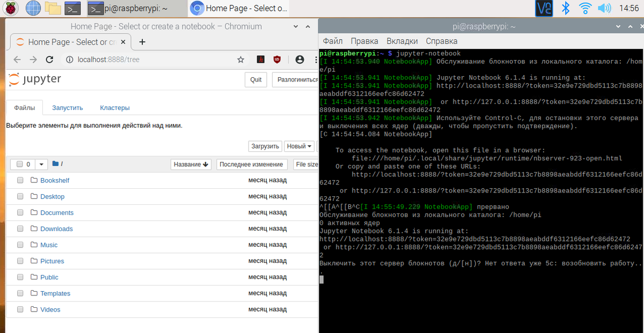Switch to the Кластеры tab
The width and height of the screenshot is (644, 333).
(x=115, y=107)
